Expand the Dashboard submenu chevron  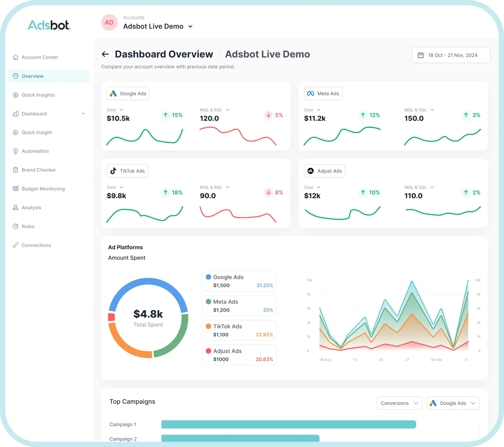click(x=83, y=114)
